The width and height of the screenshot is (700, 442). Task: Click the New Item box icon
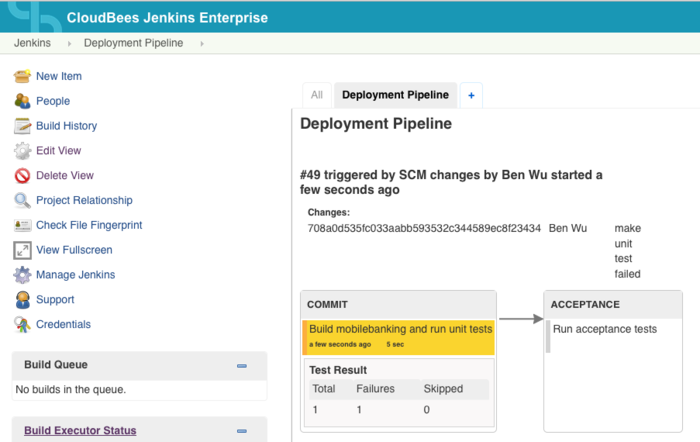(x=22, y=76)
